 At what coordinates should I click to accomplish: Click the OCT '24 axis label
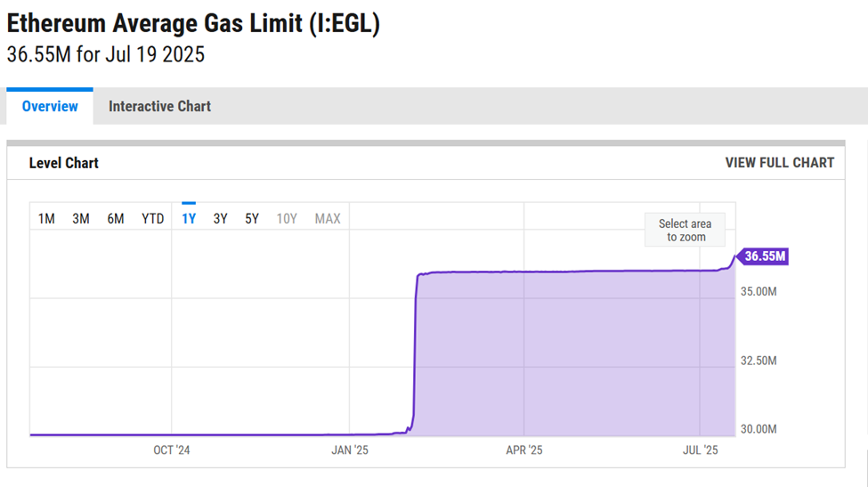click(172, 450)
